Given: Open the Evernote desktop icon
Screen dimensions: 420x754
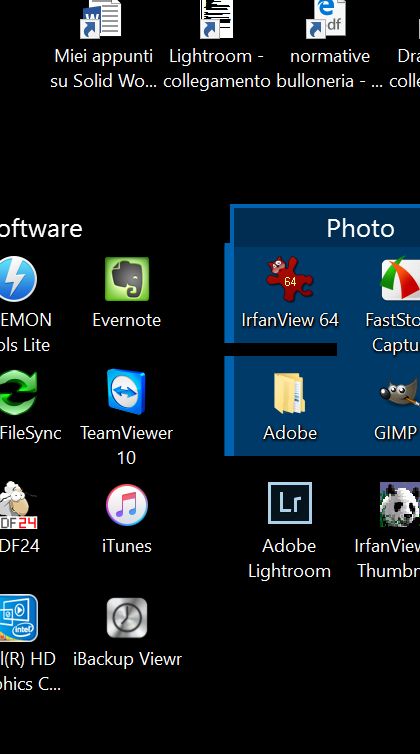Looking at the screenshot, I should (x=127, y=279).
